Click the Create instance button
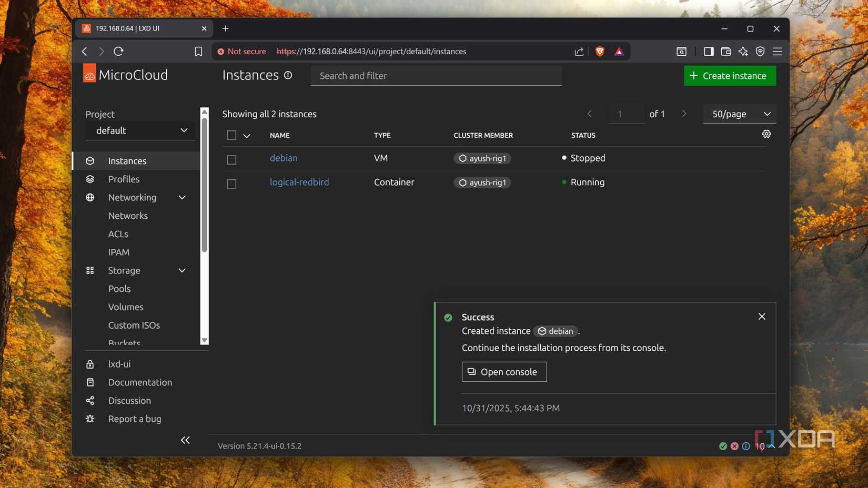 729,75
